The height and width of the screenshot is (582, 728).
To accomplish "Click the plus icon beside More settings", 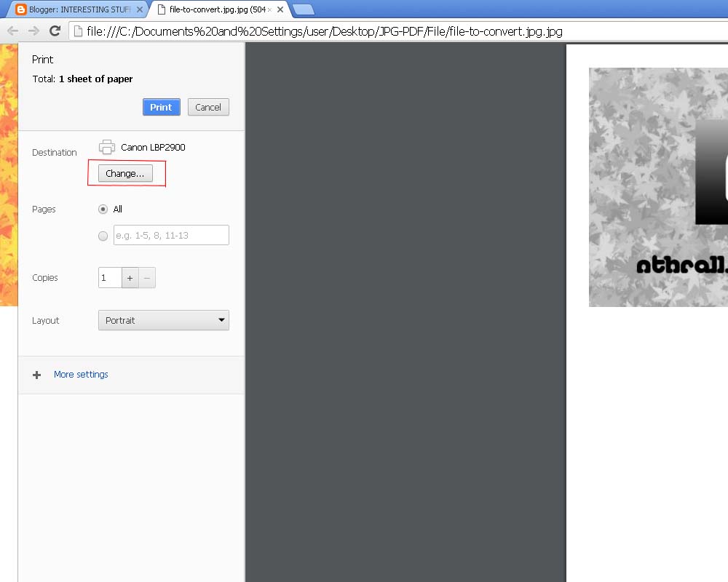I will [x=36, y=375].
